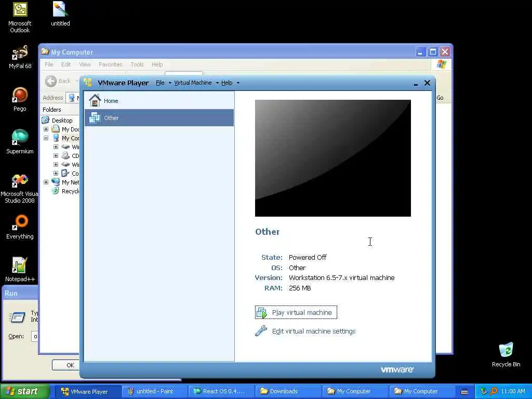Click OK in the Run dialog

tap(66, 365)
